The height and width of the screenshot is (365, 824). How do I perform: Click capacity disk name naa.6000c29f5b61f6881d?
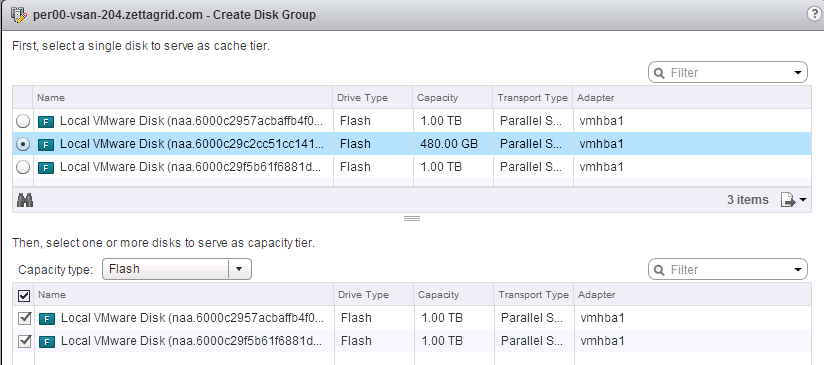[192, 341]
